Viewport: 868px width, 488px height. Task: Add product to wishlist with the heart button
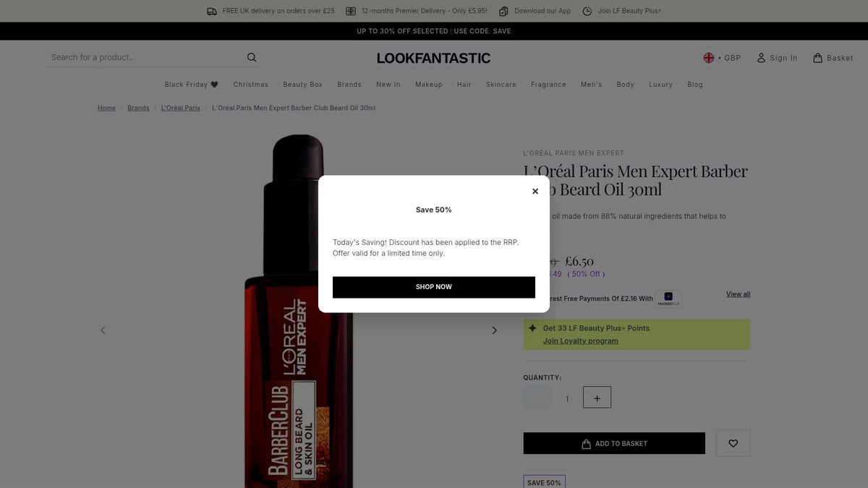pos(733,443)
